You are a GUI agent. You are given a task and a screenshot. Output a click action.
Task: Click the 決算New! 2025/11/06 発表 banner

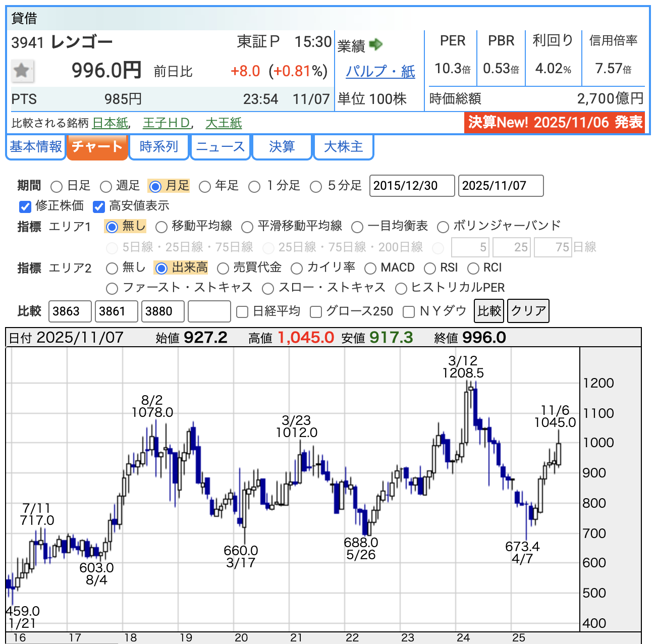(555, 123)
